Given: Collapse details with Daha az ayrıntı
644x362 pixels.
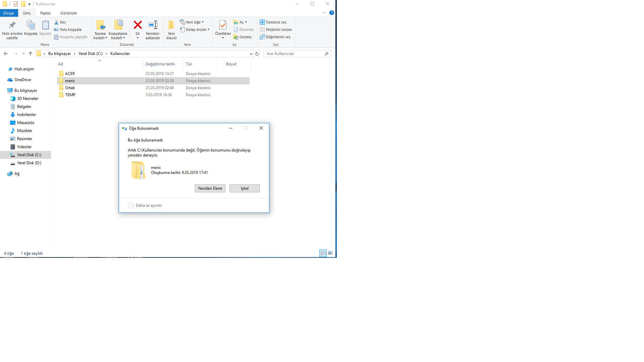Looking at the screenshot, I should point(131,205).
